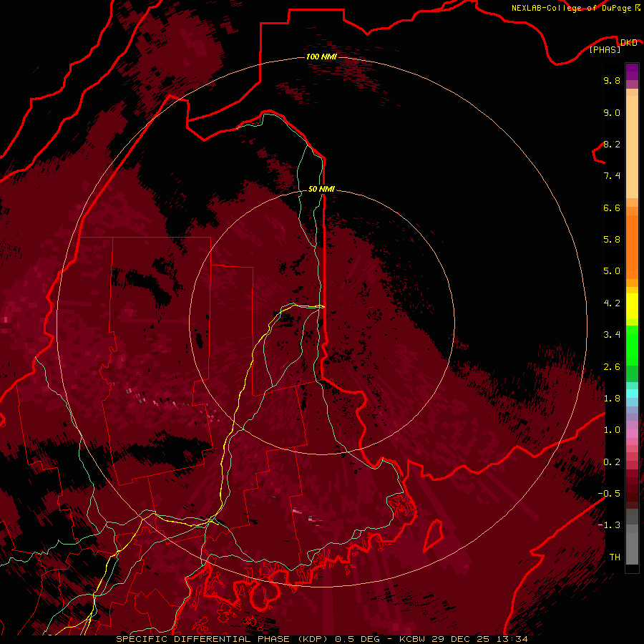This screenshot has width=644, height=644.
Task: Click the 1.0 legend value
Action: (612, 430)
